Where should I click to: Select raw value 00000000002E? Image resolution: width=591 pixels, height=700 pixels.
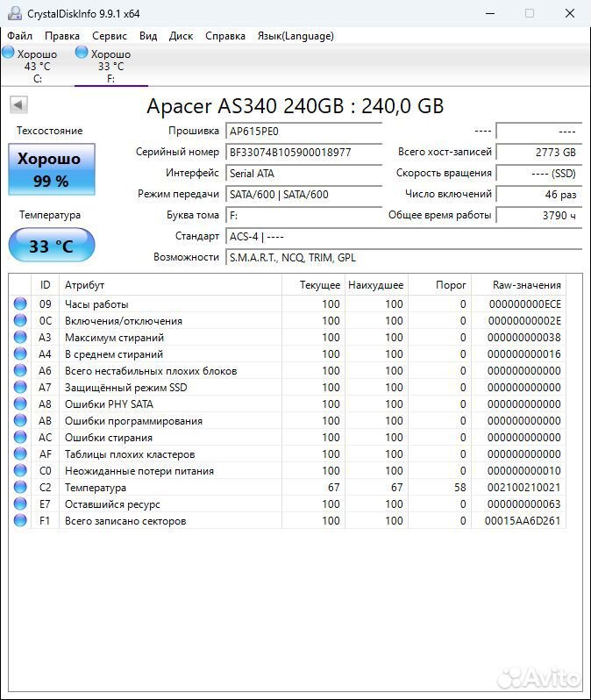[524, 320]
